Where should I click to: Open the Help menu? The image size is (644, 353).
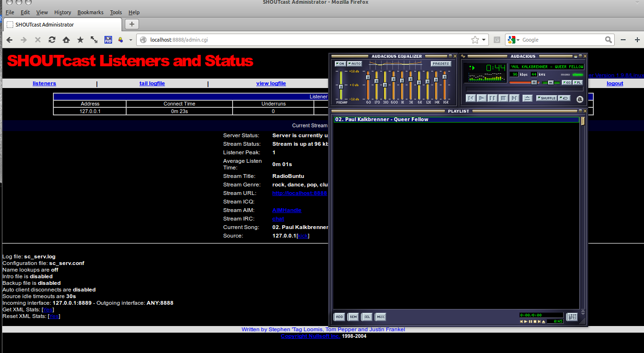pos(134,12)
